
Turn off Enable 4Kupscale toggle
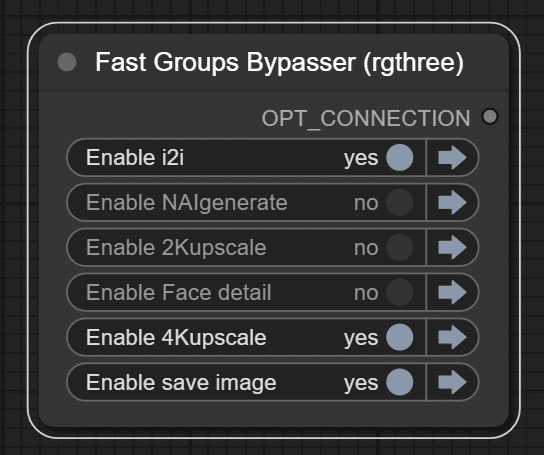click(399, 337)
